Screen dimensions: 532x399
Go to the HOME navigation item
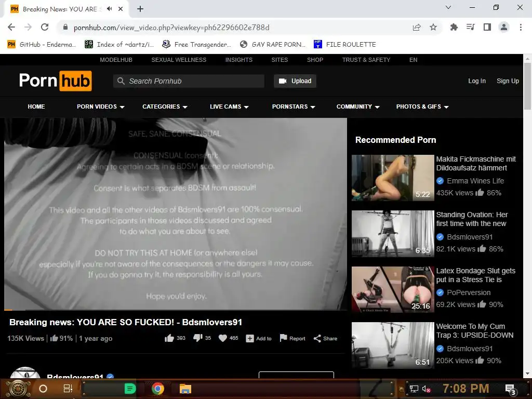point(36,107)
